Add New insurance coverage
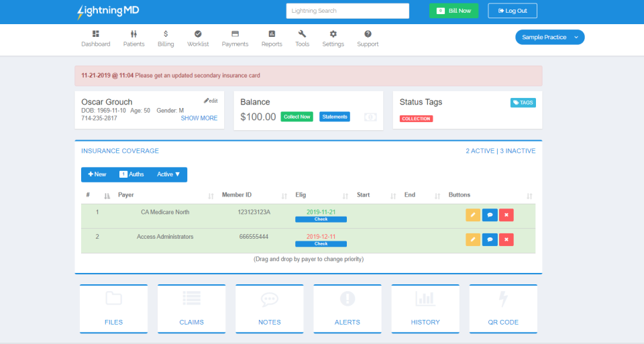Viewport: 644px width, 344px height. point(97,174)
